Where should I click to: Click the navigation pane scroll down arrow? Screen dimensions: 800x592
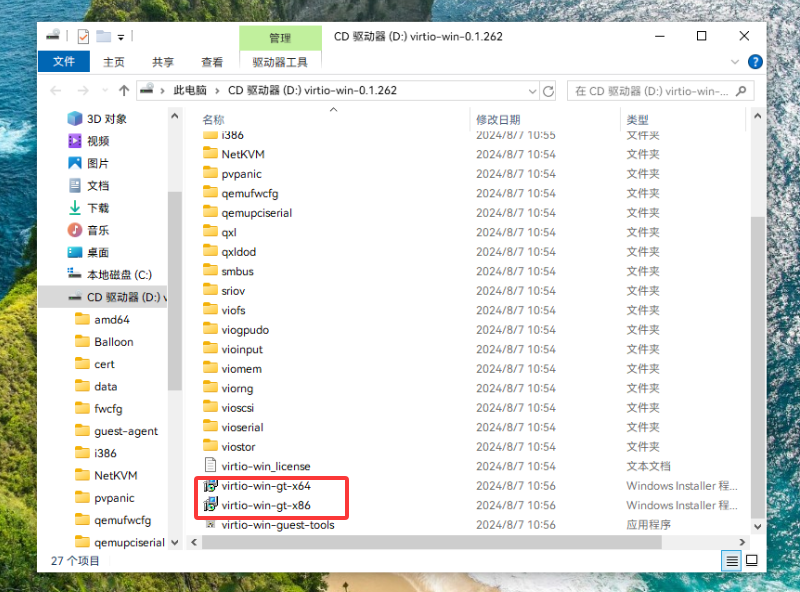point(174,542)
